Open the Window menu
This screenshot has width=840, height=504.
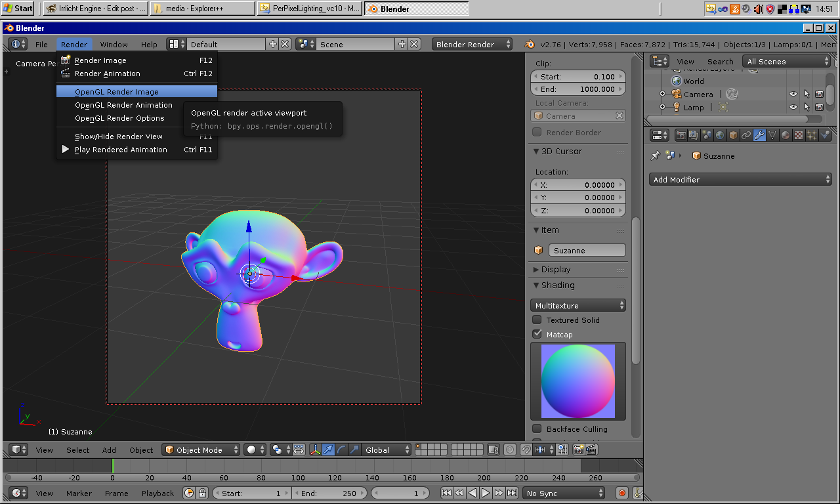pyautogui.click(x=114, y=45)
